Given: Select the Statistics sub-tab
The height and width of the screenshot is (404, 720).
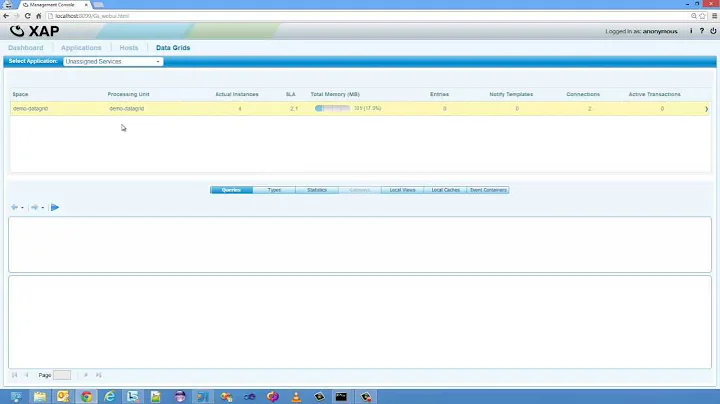Looking at the screenshot, I should point(317,190).
